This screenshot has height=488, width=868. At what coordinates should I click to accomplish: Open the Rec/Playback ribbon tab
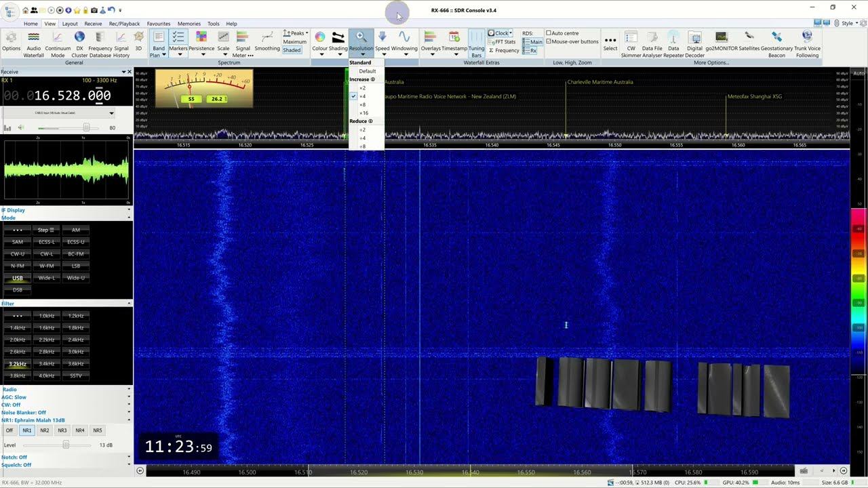(124, 24)
